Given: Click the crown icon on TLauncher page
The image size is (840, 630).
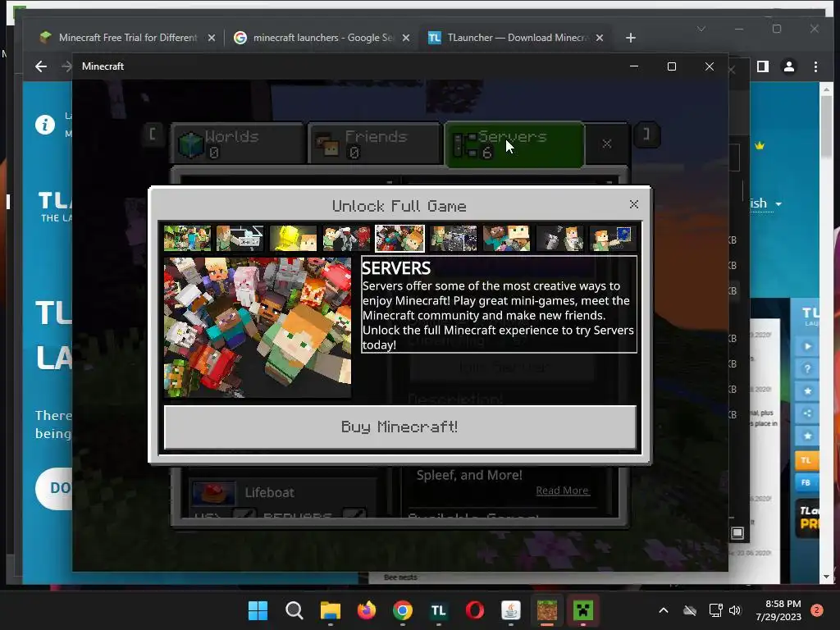Looking at the screenshot, I should [x=760, y=145].
